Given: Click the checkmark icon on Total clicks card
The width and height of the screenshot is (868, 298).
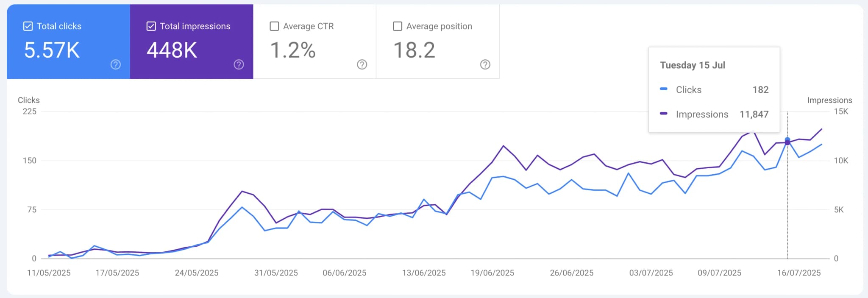Looking at the screenshot, I should coord(28,26).
